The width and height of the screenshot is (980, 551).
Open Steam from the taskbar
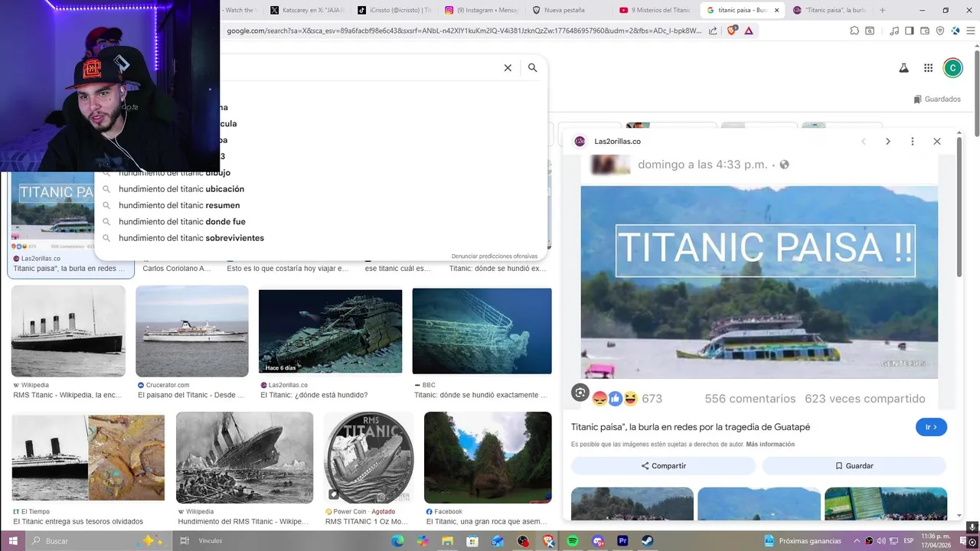click(x=648, y=541)
